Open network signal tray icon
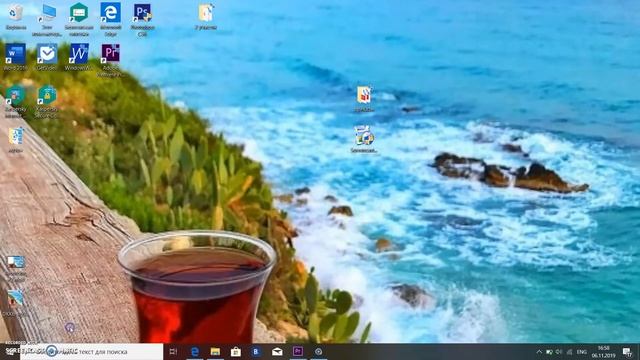 click(x=569, y=352)
